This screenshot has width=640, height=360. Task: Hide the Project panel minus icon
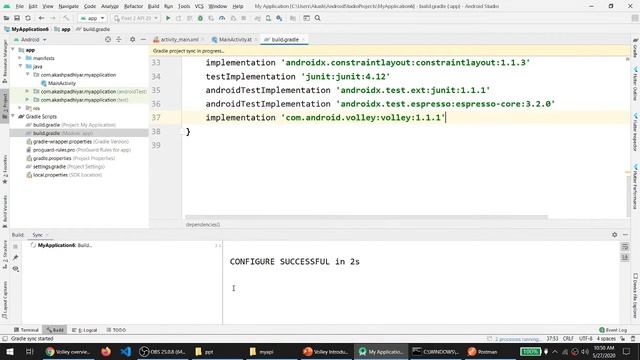click(x=143, y=40)
